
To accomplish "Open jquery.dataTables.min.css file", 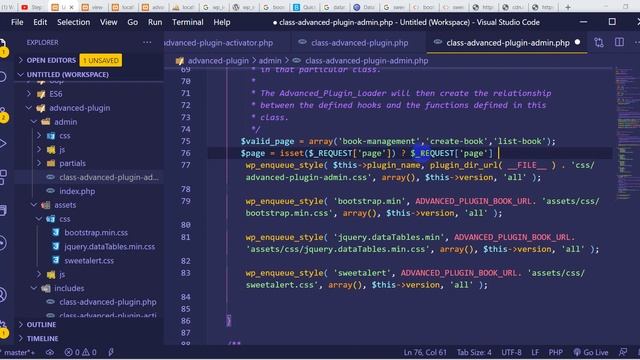I will click(89, 247).
